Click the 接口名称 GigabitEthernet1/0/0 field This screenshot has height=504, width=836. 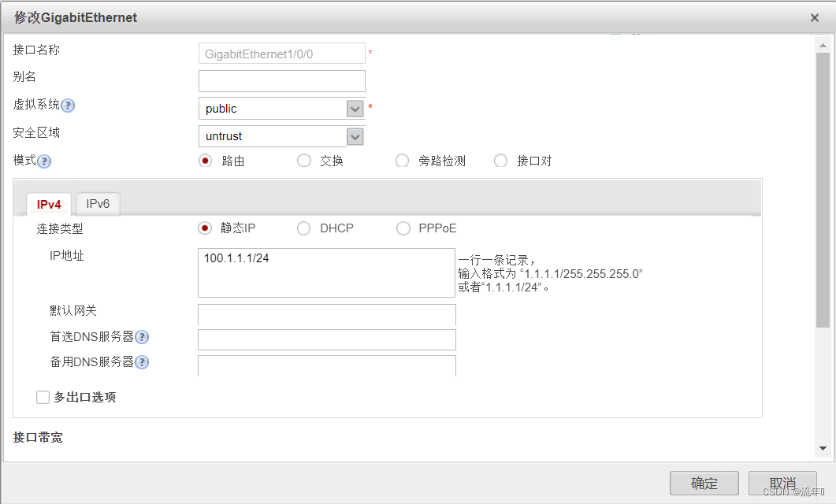[282, 54]
